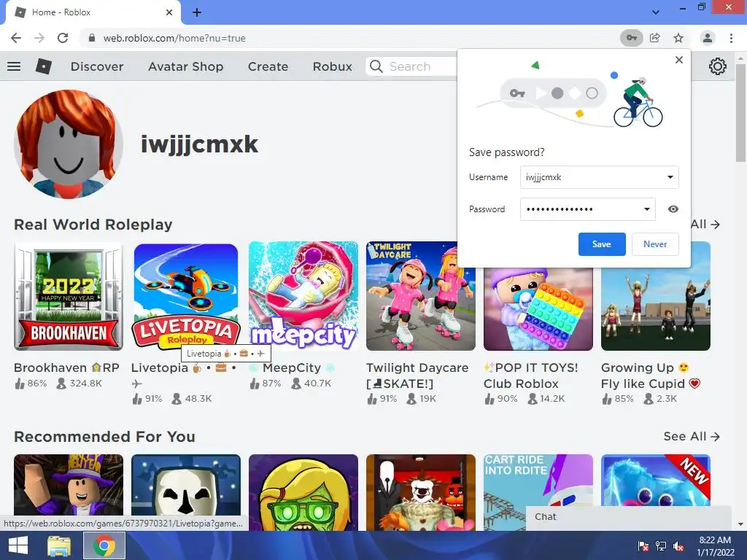Click the Roblox Search box
The width and height of the screenshot is (747, 560).
pos(412,66)
